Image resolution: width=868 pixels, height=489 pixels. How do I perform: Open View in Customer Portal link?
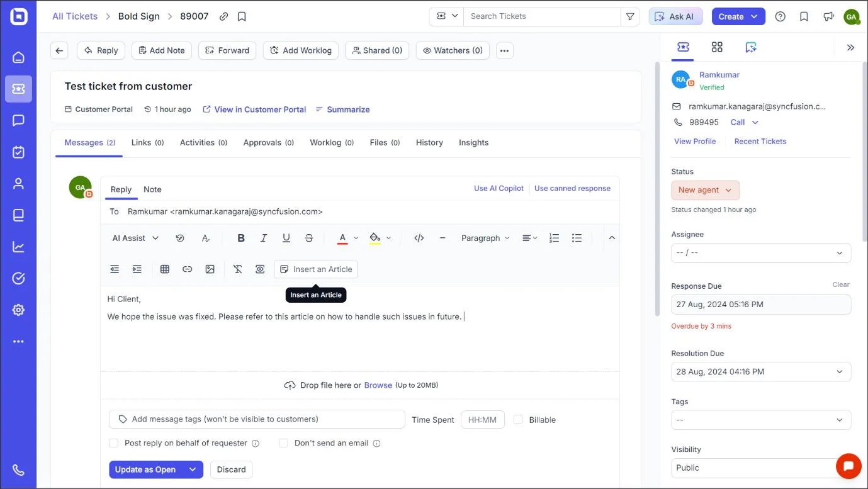click(x=259, y=109)
